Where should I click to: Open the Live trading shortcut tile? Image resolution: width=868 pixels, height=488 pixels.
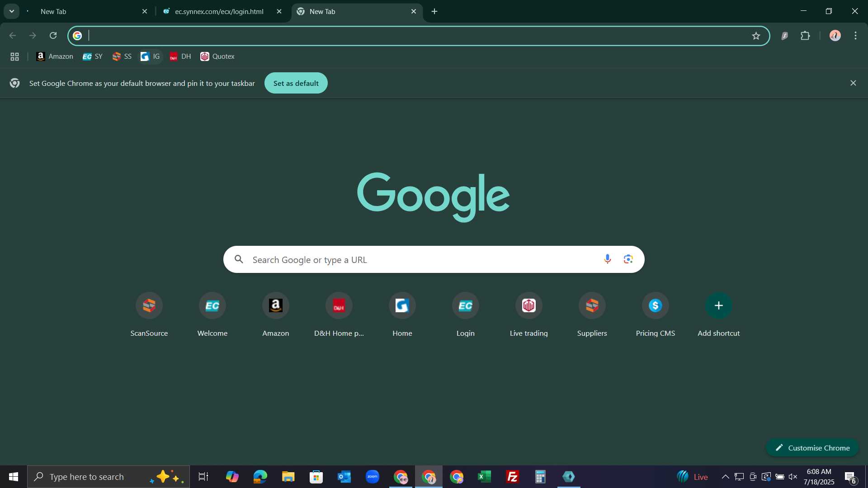tap(529, 315)
